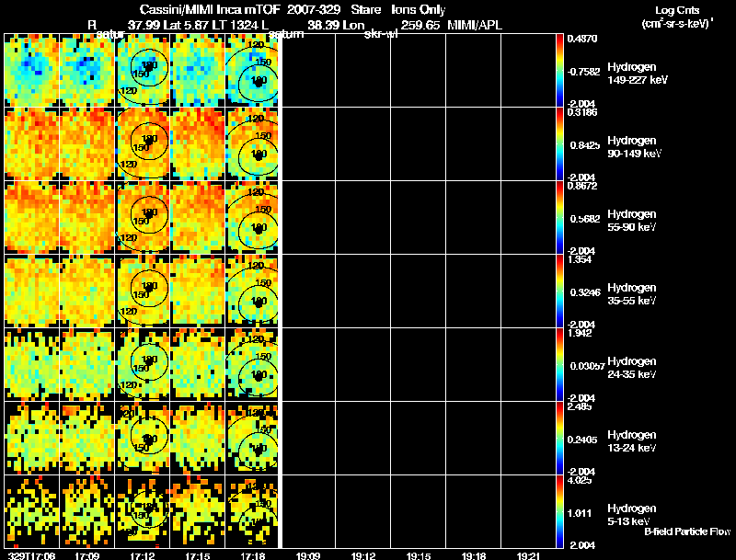Click the 17:18 time axis label
This screenshot has width=736, height=560.
(x=252, y=555)
